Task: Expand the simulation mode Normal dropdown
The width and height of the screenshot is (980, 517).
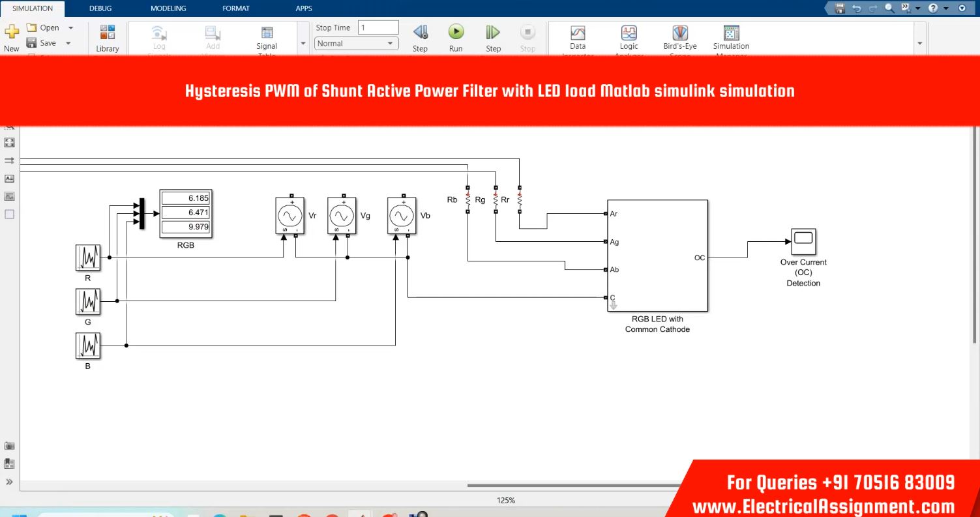Action: (x=356, y=44)
